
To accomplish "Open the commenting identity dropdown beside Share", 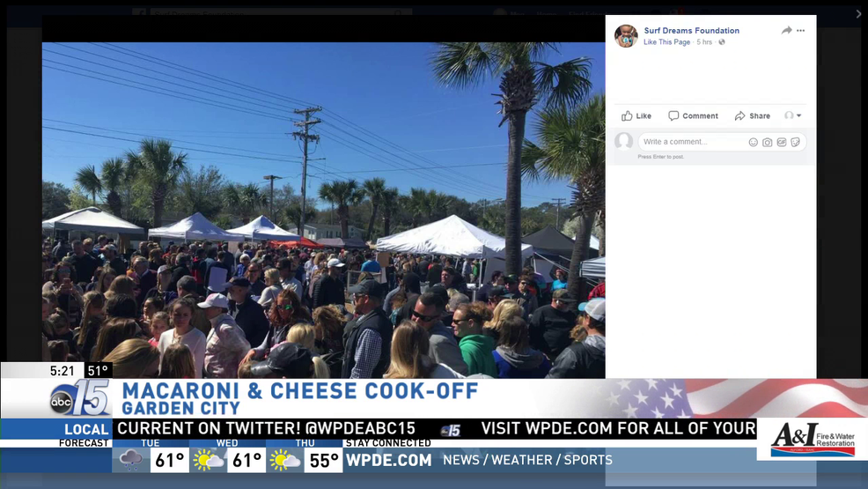I will click(792, 115).
